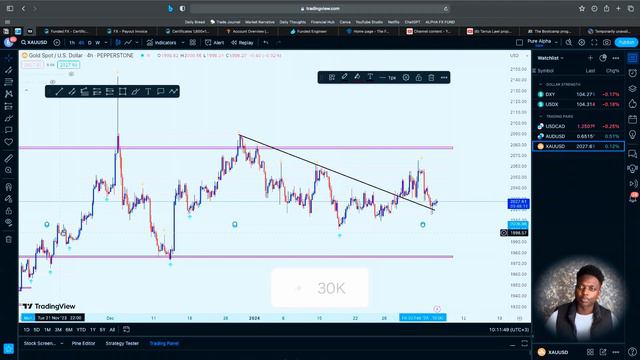Change timezone from the clock readout
The image size is (640, 360).
[509, 329]
